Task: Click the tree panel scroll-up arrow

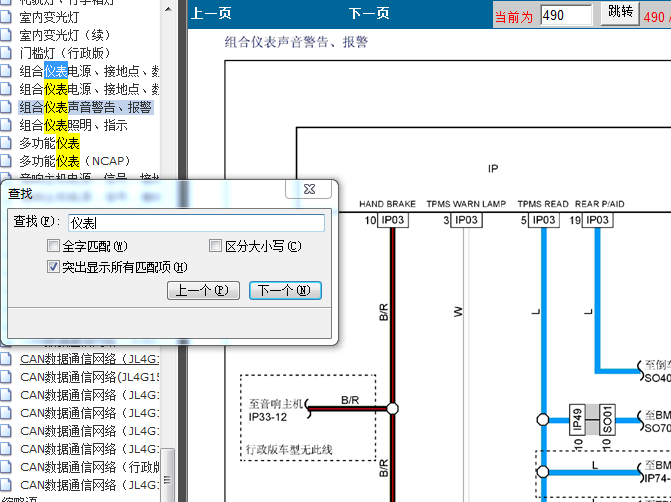Action: (168, 9)
